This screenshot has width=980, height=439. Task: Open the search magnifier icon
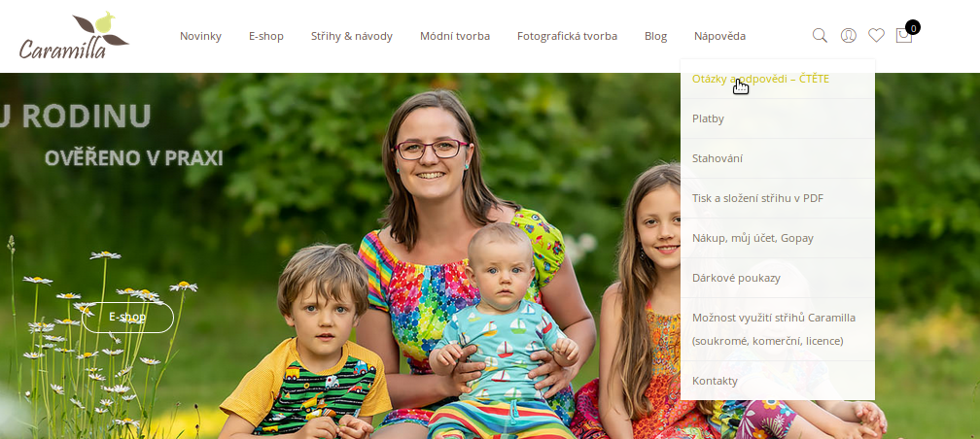820,36
